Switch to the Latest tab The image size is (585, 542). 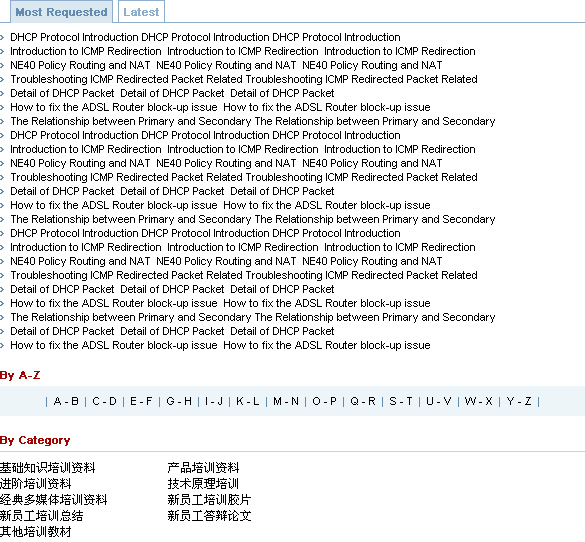point(141,12)
